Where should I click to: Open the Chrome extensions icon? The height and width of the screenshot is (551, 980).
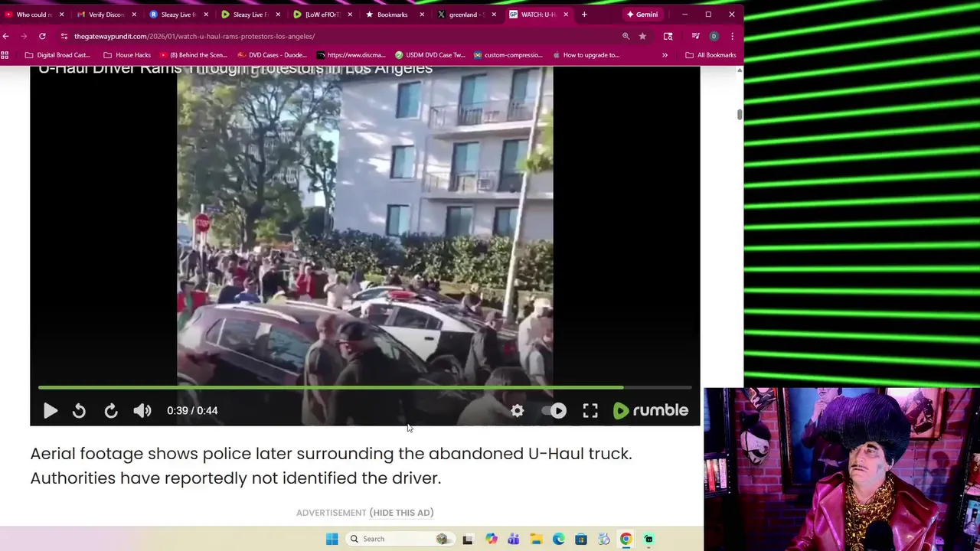click(668, 36)
